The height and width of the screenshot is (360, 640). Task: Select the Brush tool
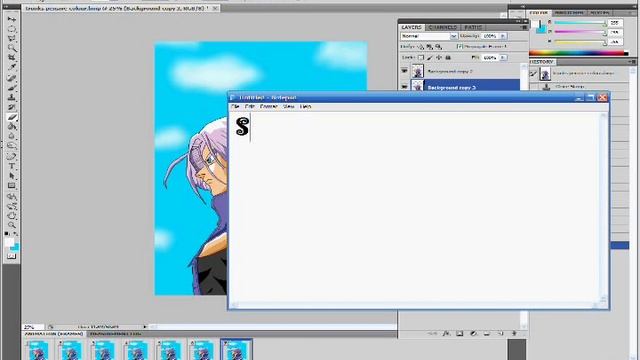(12, 88)
